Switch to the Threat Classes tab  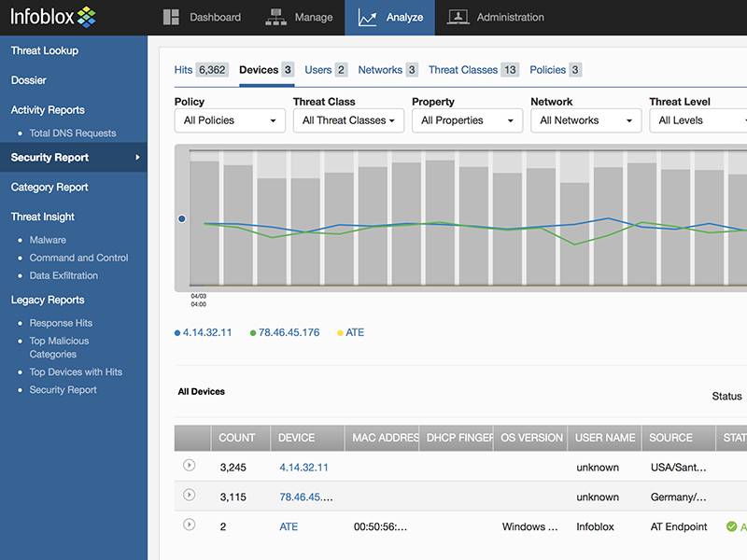473,70
